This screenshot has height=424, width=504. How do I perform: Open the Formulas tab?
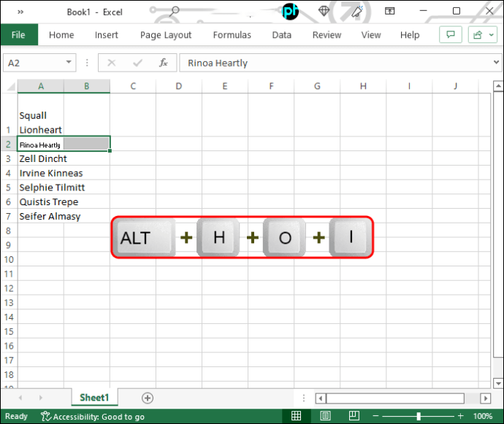tap(232, 35)
